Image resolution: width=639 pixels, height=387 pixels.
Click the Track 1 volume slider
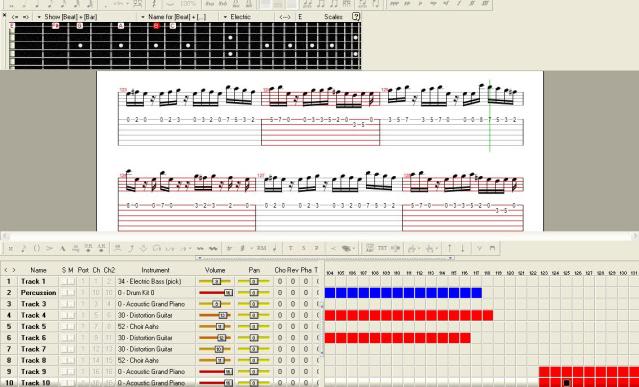pos(215,281)
